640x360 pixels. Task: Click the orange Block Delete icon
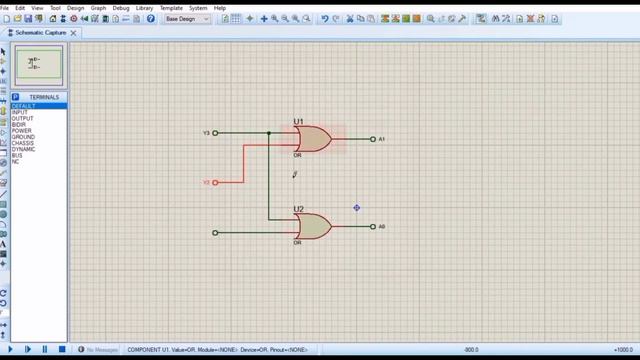pos(416,19)
